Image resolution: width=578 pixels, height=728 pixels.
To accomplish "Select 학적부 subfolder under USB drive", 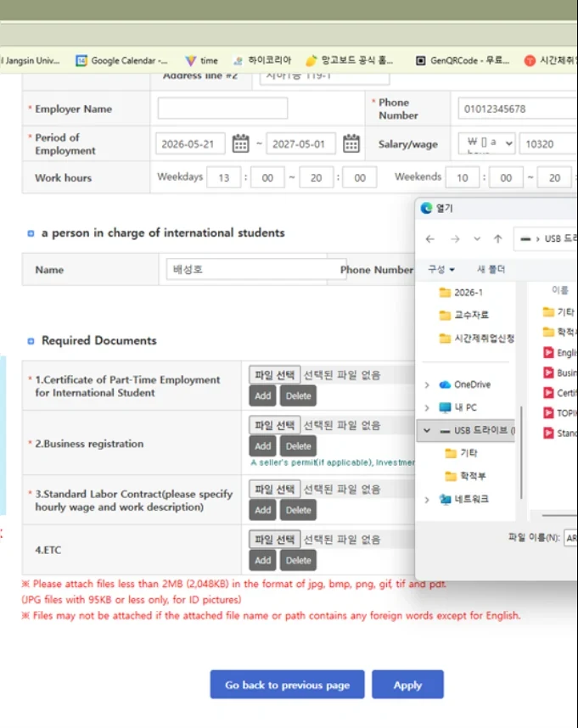I will 466,476.
